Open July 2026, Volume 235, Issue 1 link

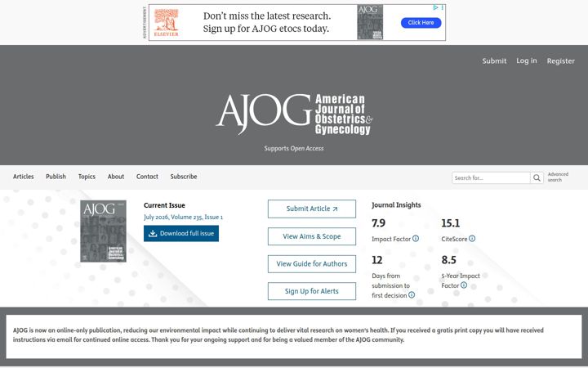[183, 217]
